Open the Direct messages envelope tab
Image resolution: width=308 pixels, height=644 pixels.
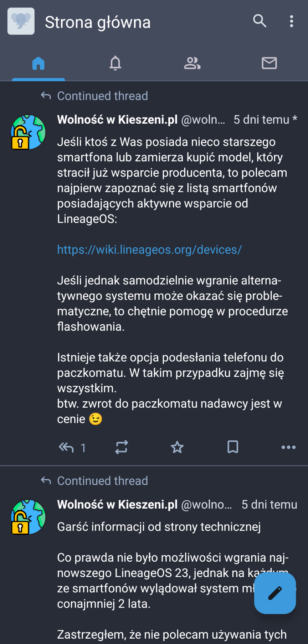(x=269, y=63)
